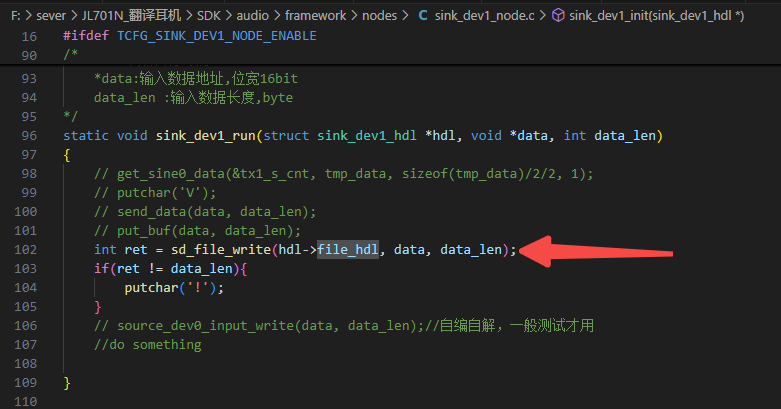Click 'int data_len' parameter on line 96

(x=610, y=136)
